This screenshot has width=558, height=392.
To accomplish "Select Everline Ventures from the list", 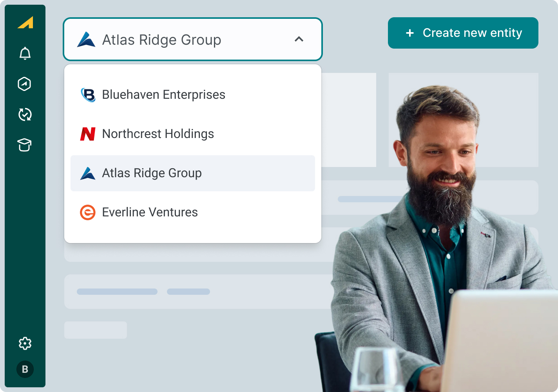I will (x=193, y=212).
